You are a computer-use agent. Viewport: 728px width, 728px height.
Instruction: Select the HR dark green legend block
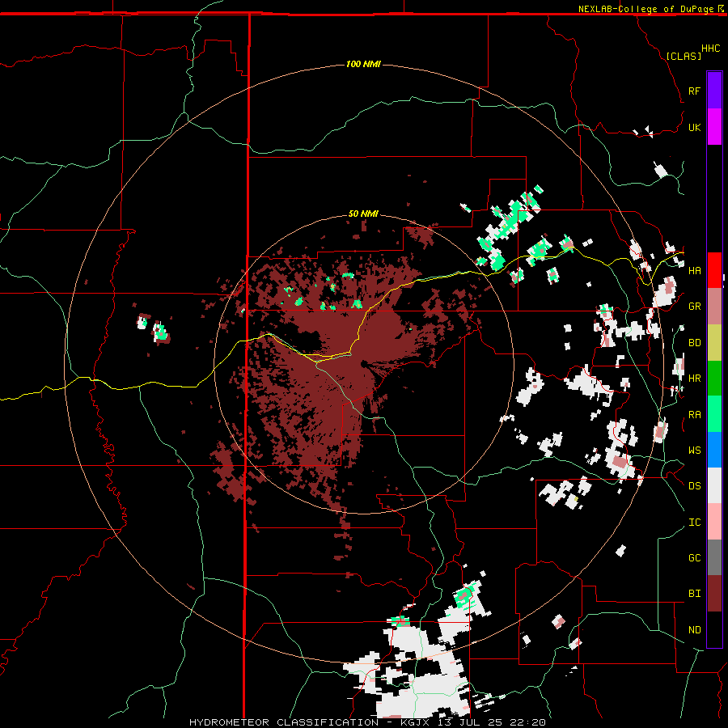[714, 378]
